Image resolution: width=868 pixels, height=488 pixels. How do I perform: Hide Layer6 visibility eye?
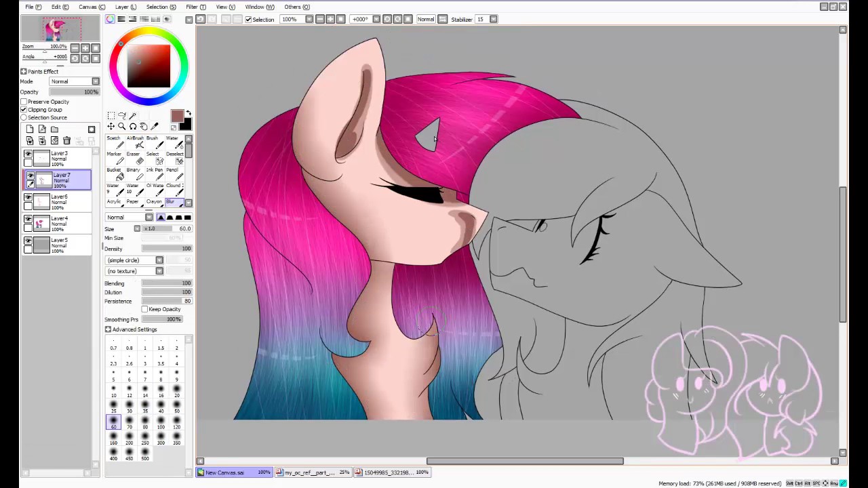click(x=28, y=198)
